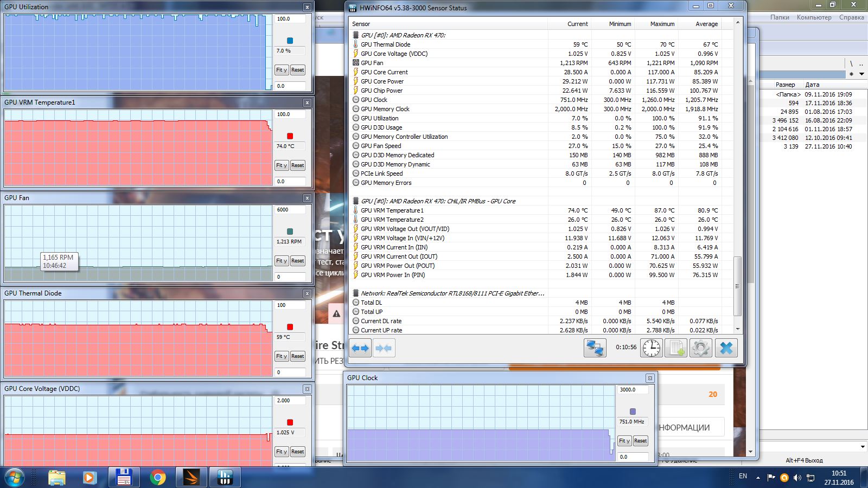
Task: Open the network monitors icon in HWiNFO toolbar
Action: click(x=595, y=348)
